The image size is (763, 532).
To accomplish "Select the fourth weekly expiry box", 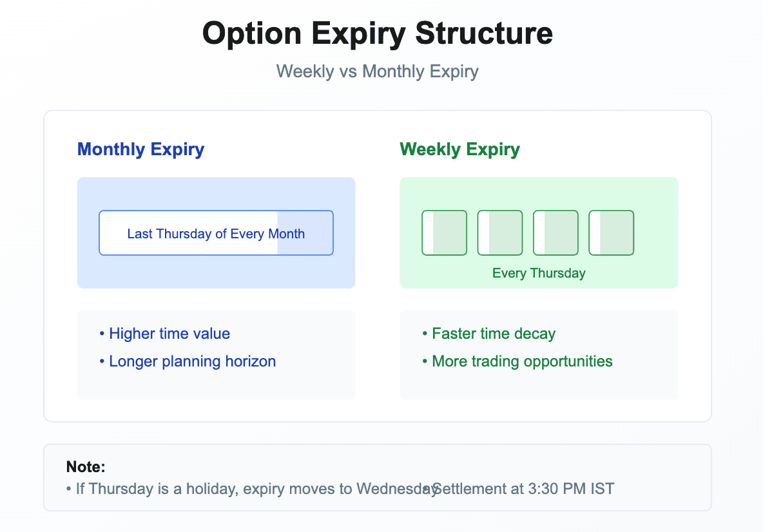I will pyautogui.click(x=611, y=233).
